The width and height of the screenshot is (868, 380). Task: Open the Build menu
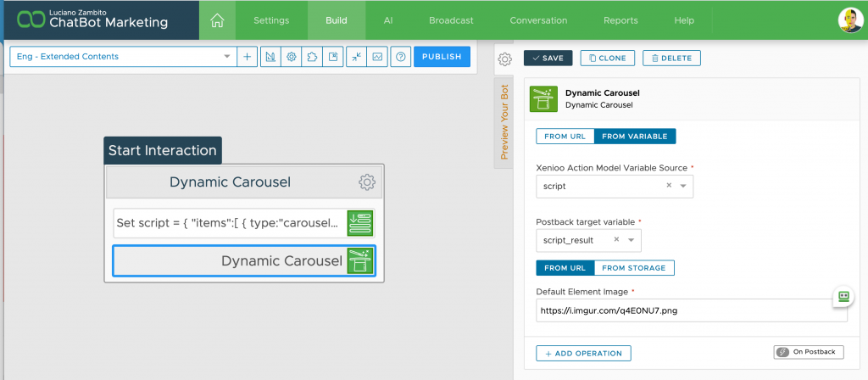(336, 20)
